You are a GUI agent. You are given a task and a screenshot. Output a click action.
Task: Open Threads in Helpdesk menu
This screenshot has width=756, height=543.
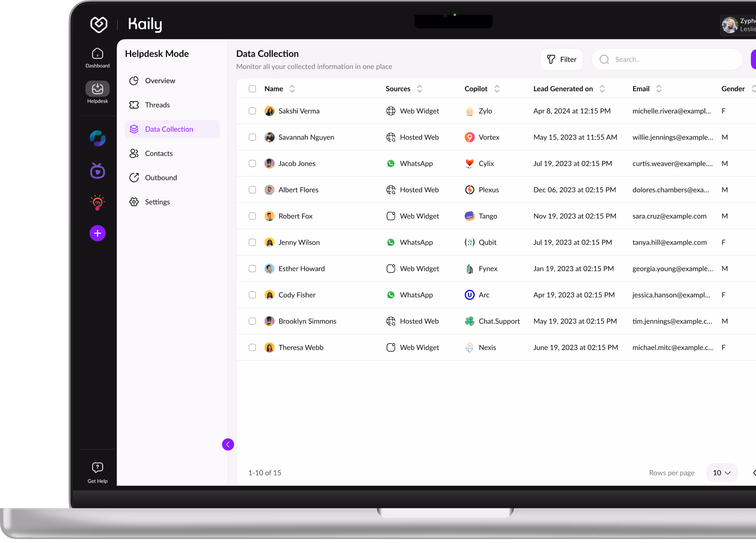(157, 105)
